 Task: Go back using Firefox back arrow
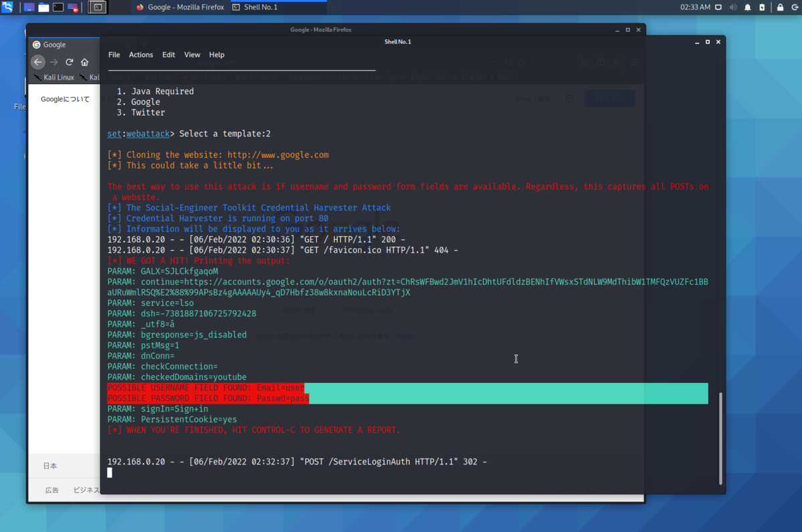(x=38, y=62)
